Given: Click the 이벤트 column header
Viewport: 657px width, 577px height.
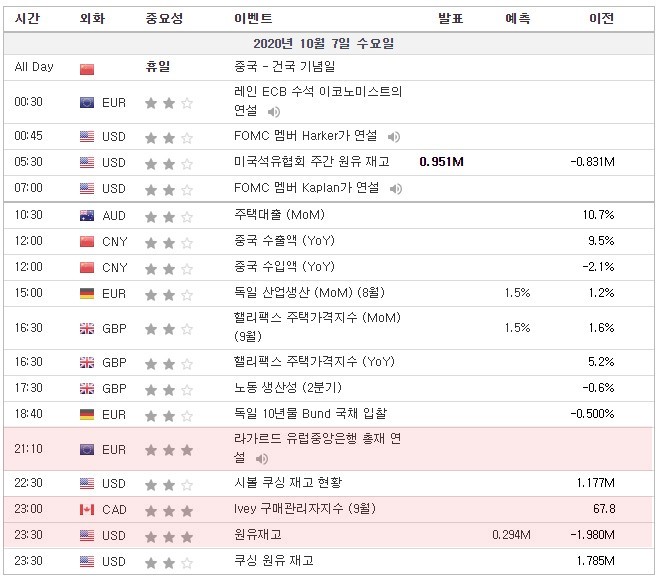Looking at the screenshot, I should [253, 18].
